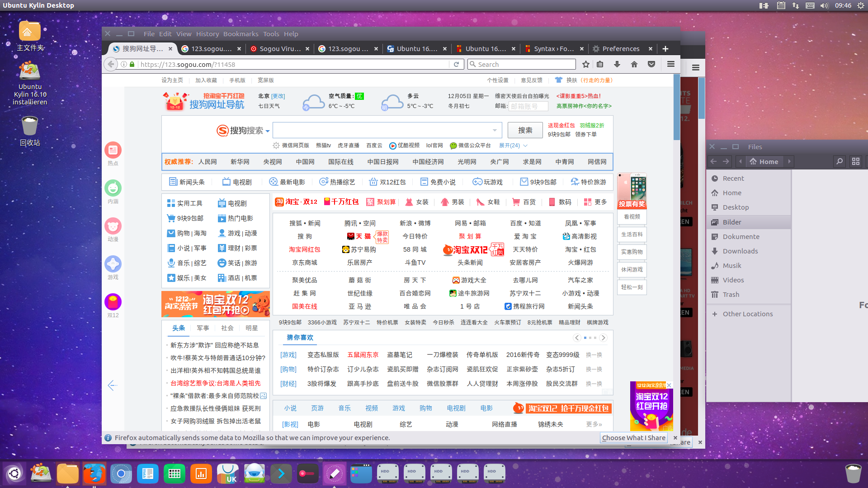868x488 pixels.
Task: Expand the 展开(24) quick links
Action: pyautogui.click(x=513, y=145)
